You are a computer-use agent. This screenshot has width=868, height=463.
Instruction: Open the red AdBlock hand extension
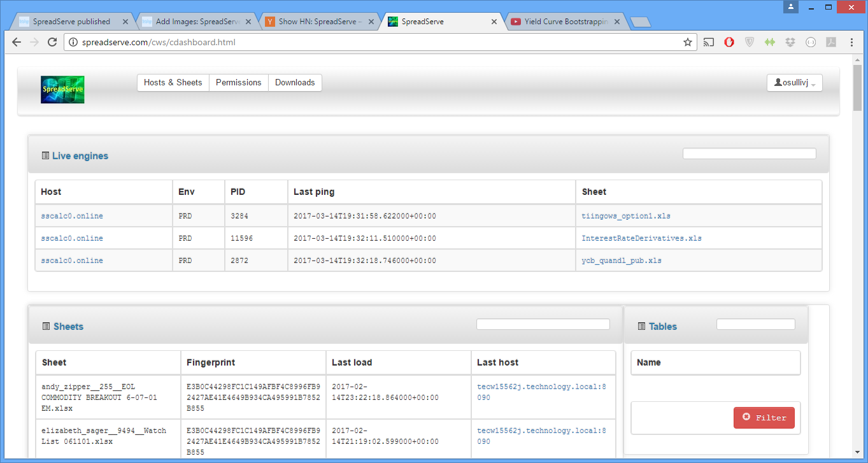point(729,42)
